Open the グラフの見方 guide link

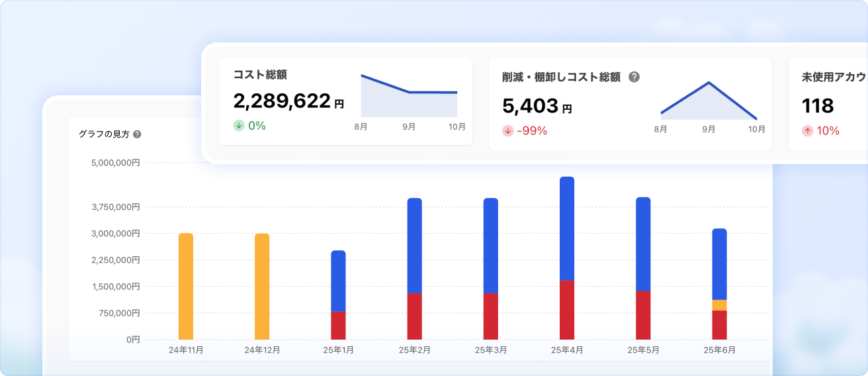(104, 134)
